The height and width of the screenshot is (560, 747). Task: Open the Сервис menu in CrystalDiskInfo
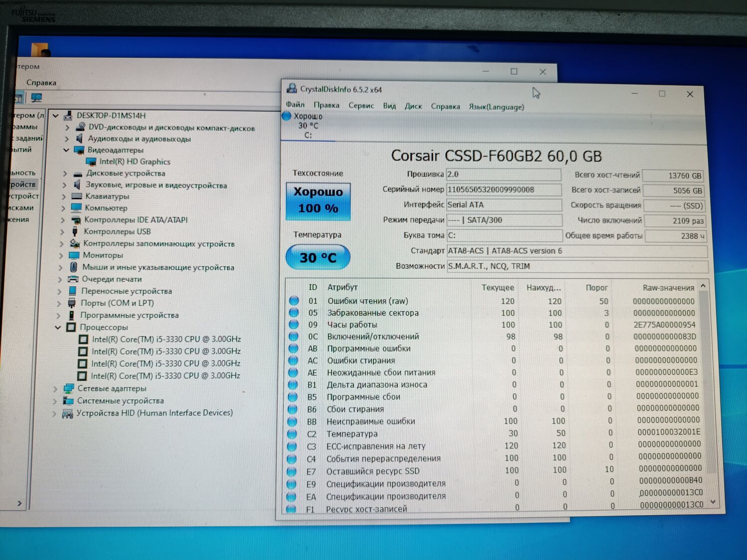tap(361, 106)
